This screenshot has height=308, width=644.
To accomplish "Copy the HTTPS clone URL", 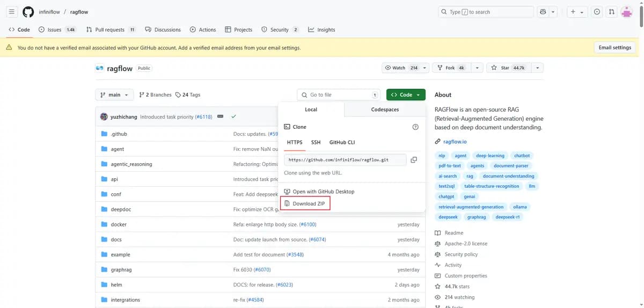I will tap(413, 160).
